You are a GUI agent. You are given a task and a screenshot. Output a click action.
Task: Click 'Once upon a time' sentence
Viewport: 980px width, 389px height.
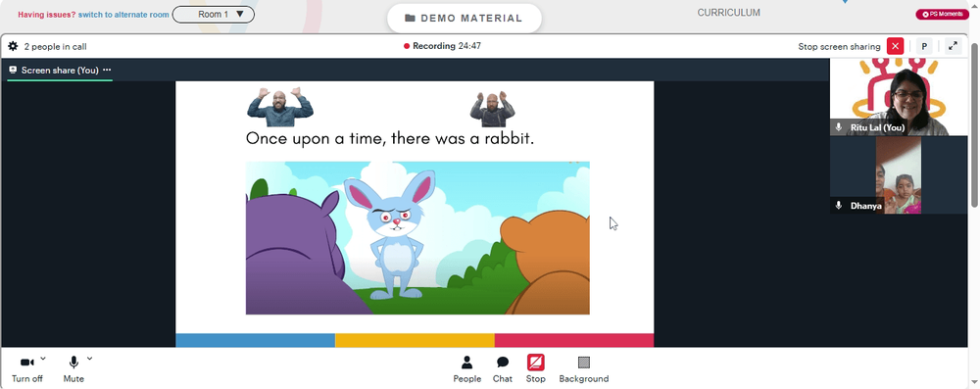[x=390, y=138]
